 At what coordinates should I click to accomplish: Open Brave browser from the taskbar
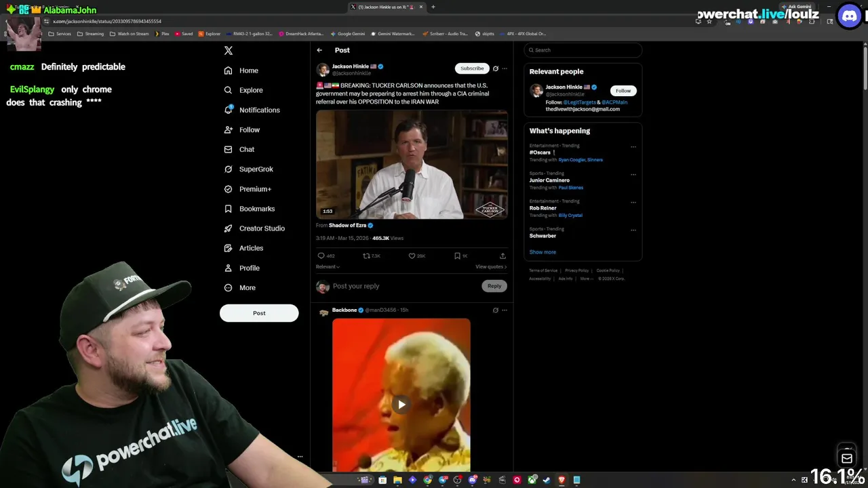coord(561,480)
